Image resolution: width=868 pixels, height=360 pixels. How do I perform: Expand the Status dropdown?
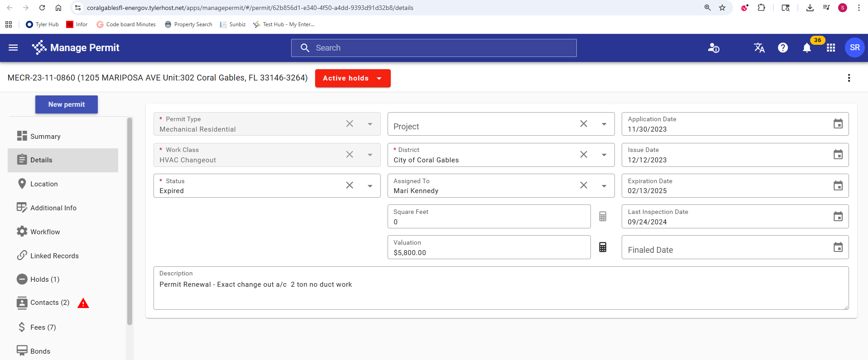pos(370,186)
